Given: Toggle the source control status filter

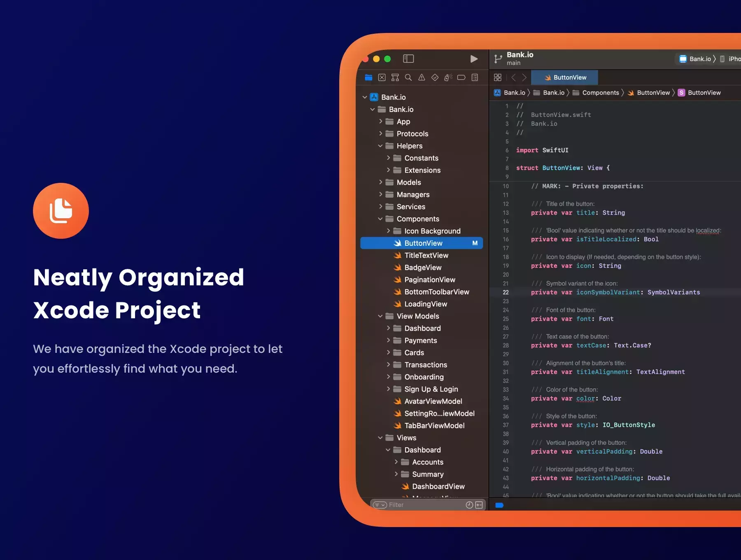Looking at the screenshot, I should pos(479,505).
